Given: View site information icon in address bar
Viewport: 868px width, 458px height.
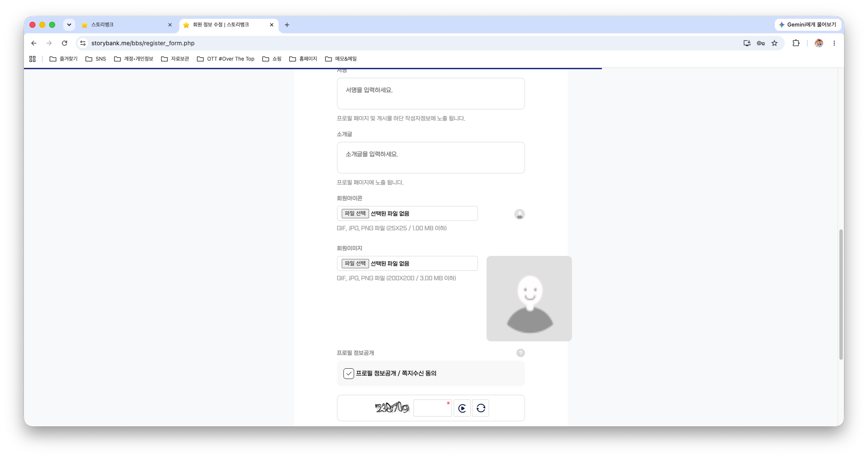Looking at the screenshot, I should pos(83,43).
